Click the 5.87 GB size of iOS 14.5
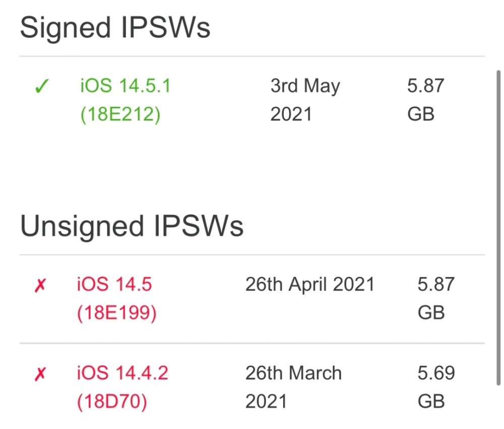 click(x=436, y=298)
